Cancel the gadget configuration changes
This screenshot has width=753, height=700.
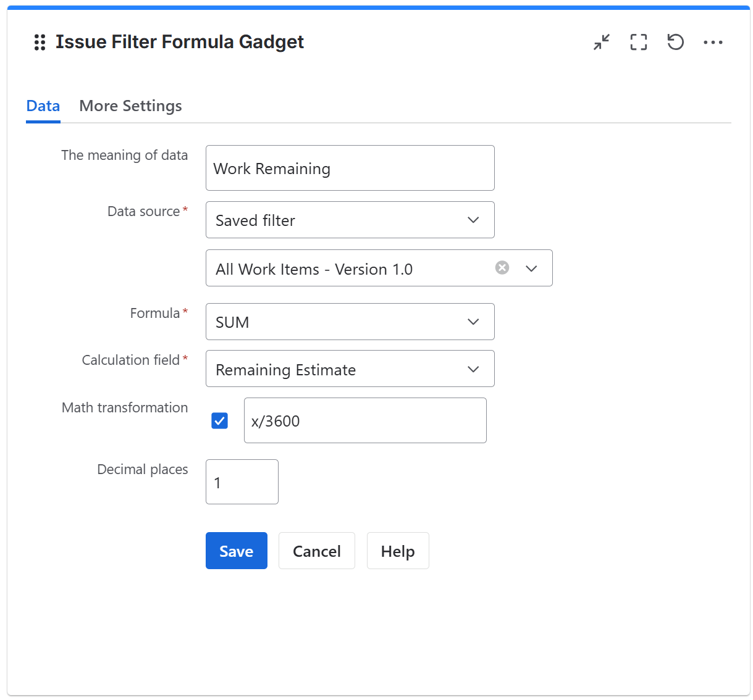[x=316, y=551]
